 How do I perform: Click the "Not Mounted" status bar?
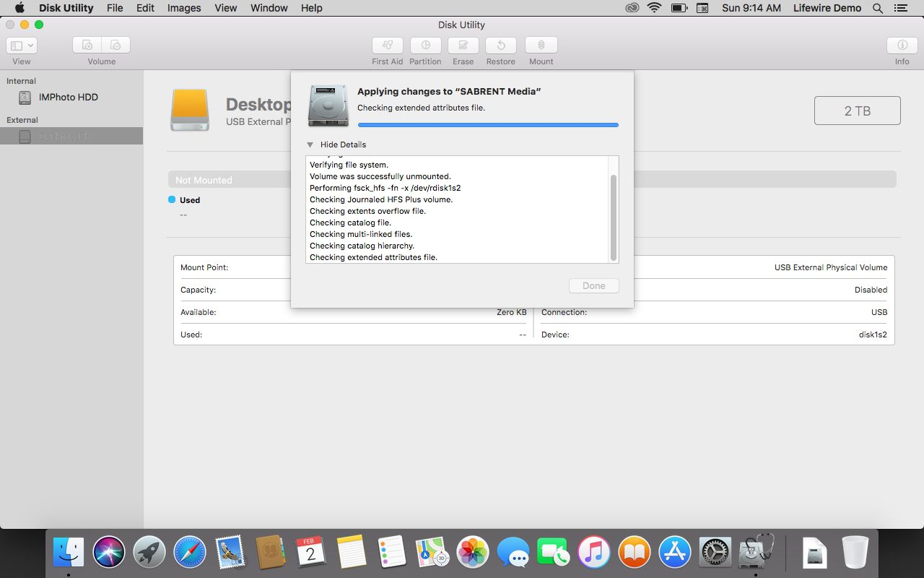pyautogui.click(x=532, y=180)
